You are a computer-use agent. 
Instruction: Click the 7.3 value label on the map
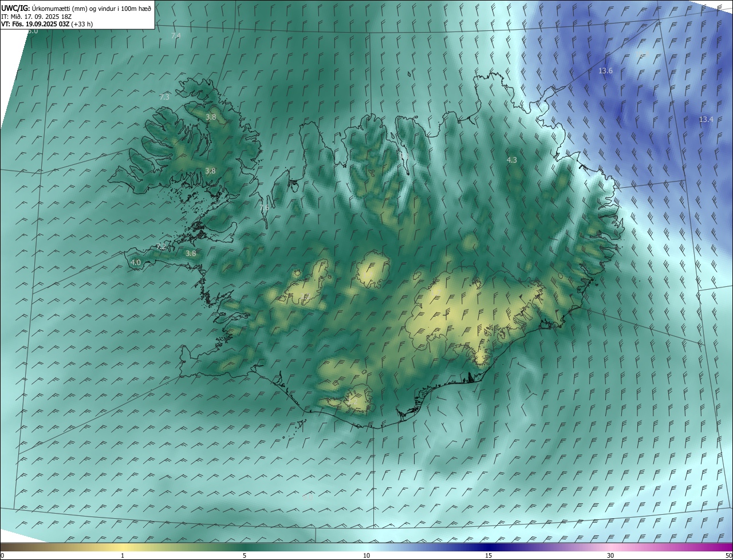point(164,97)
